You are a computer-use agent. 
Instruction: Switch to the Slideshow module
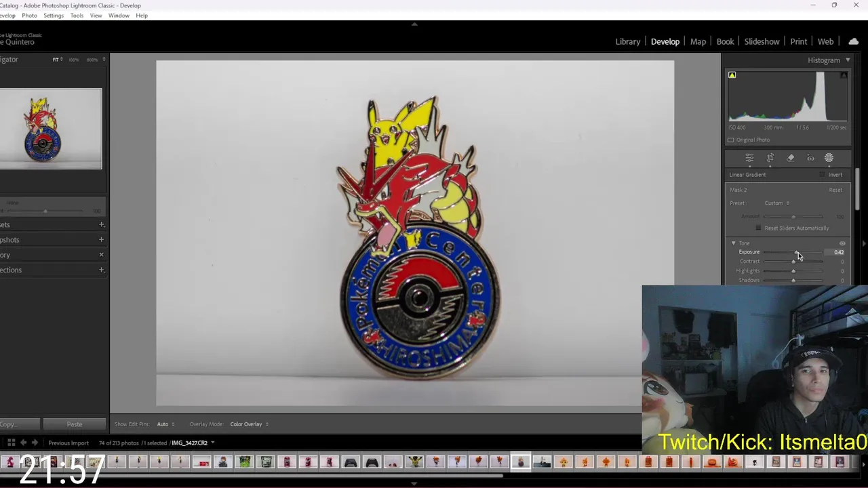(x=762, y=41)
